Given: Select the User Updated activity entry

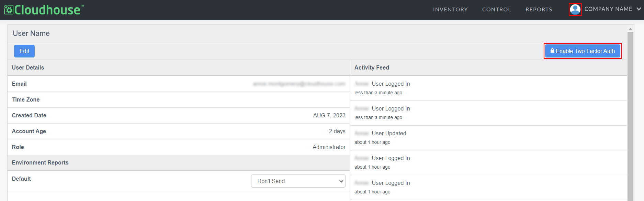Looking at the screenshot, I should 488,138.
